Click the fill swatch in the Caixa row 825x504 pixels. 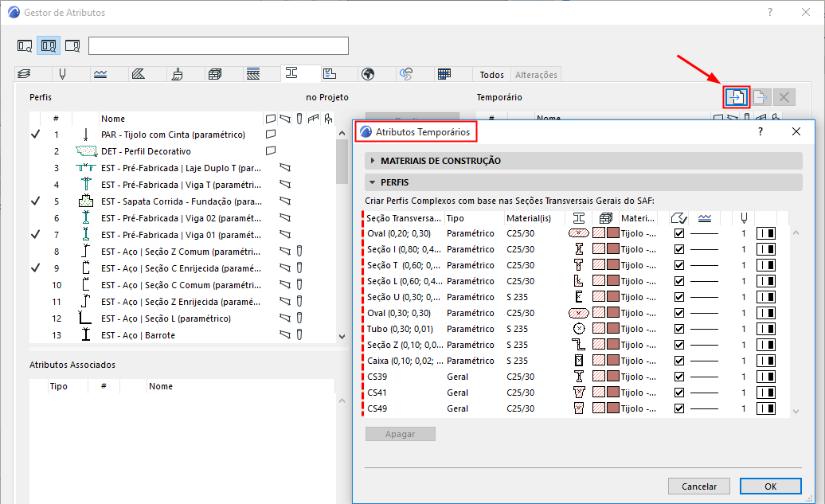599,360
